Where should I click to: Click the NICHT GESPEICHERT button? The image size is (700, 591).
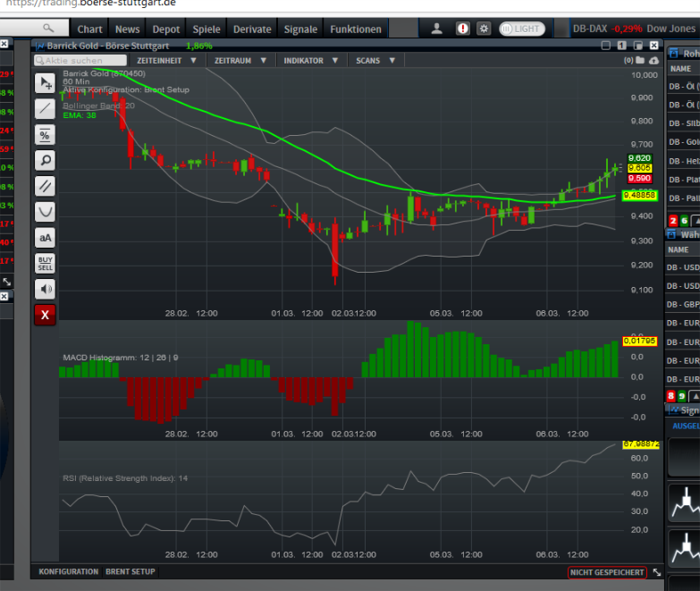click(x=607, y=572)
